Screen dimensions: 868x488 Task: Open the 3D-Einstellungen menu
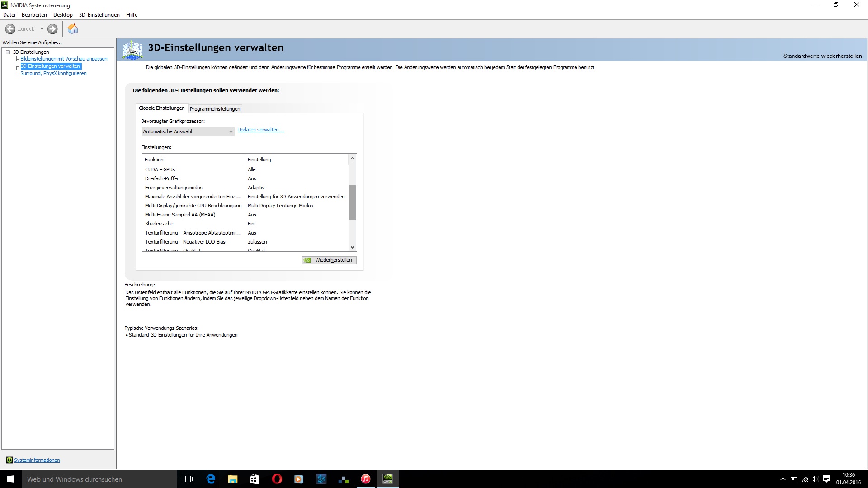(99, 15)
